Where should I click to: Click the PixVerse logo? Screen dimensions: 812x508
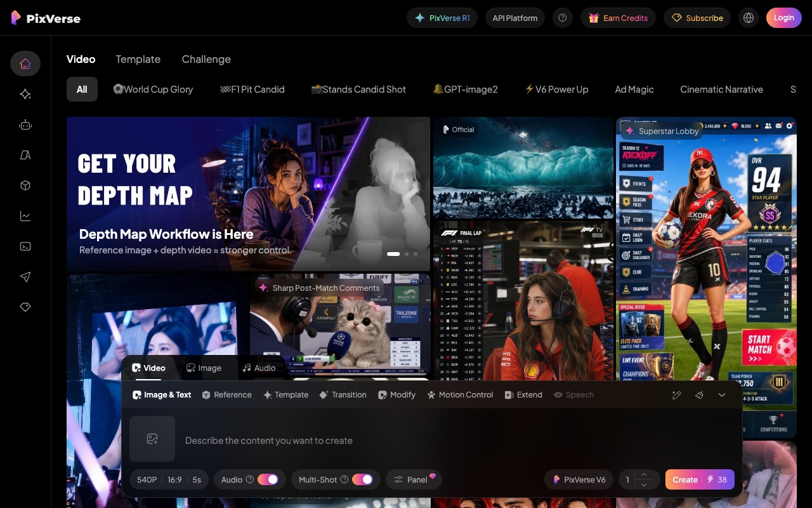click(46, 18)
